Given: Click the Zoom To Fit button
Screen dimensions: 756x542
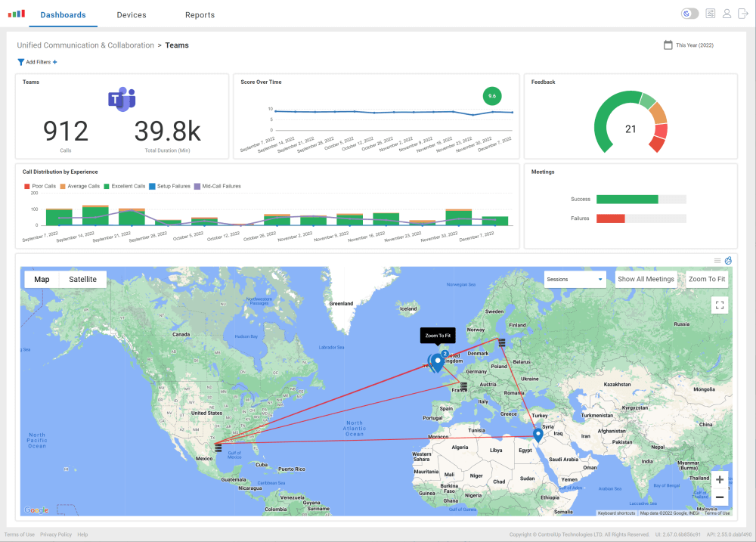Looking at the screenshot, I should pos(706,279).
